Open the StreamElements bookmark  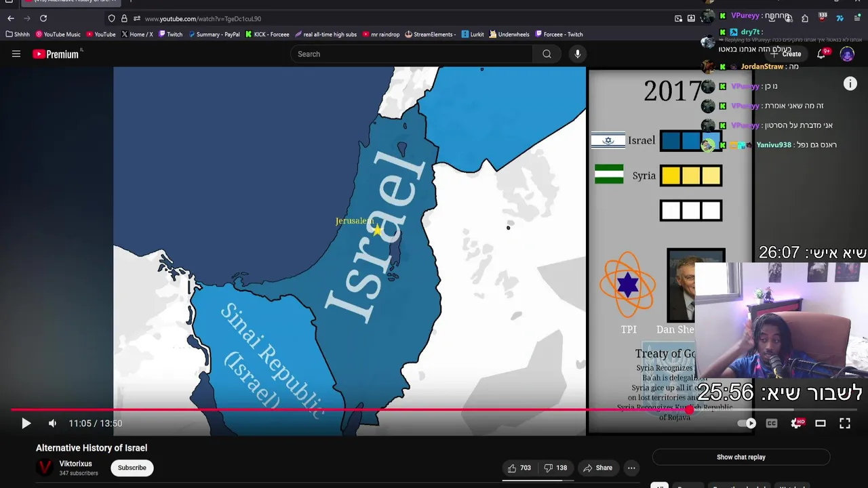[x=430, y=34]
